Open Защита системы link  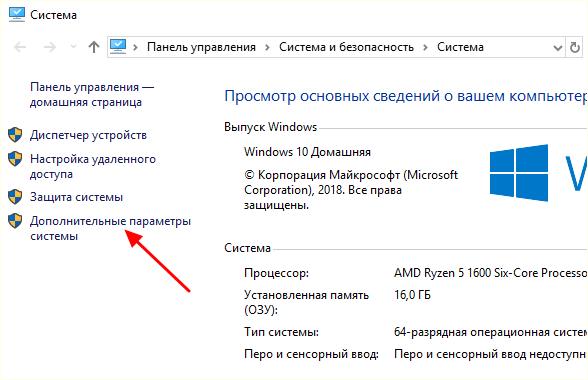(x=76, y=197)
